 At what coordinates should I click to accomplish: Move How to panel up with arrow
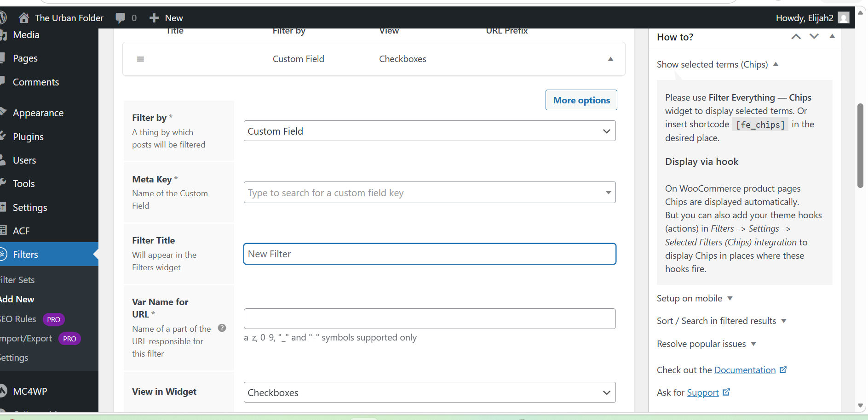[x=796, y=37]
